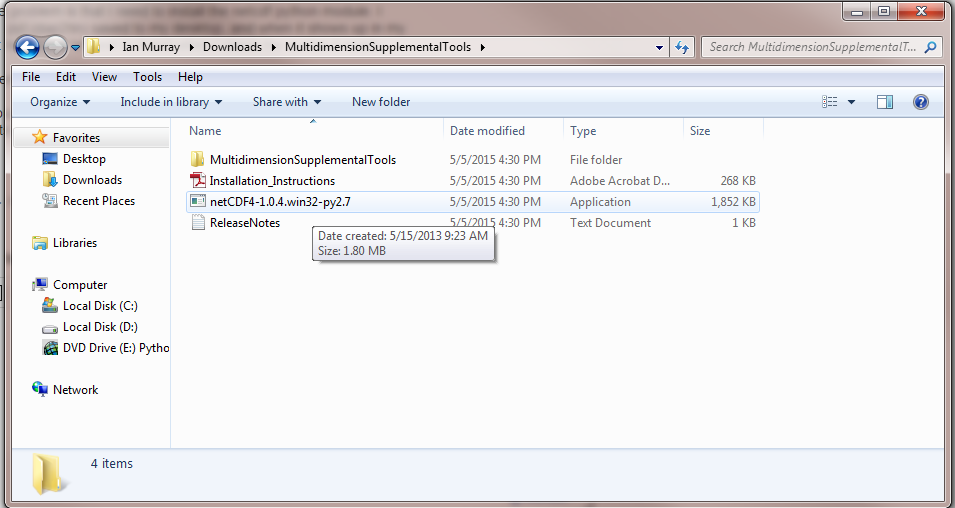Click the MultidimensionSupplementalTools folder icon in list
The image size is (955, 508).
click(x=197, y=159)
